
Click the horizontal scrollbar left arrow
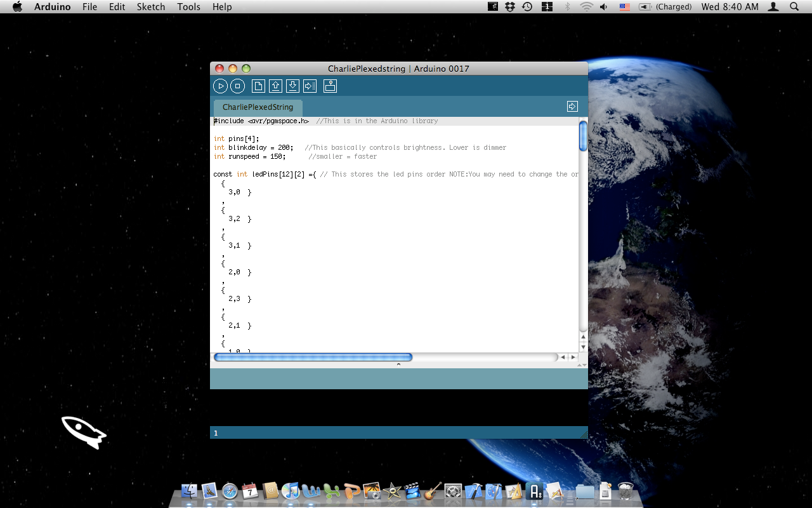coord(562,358)
